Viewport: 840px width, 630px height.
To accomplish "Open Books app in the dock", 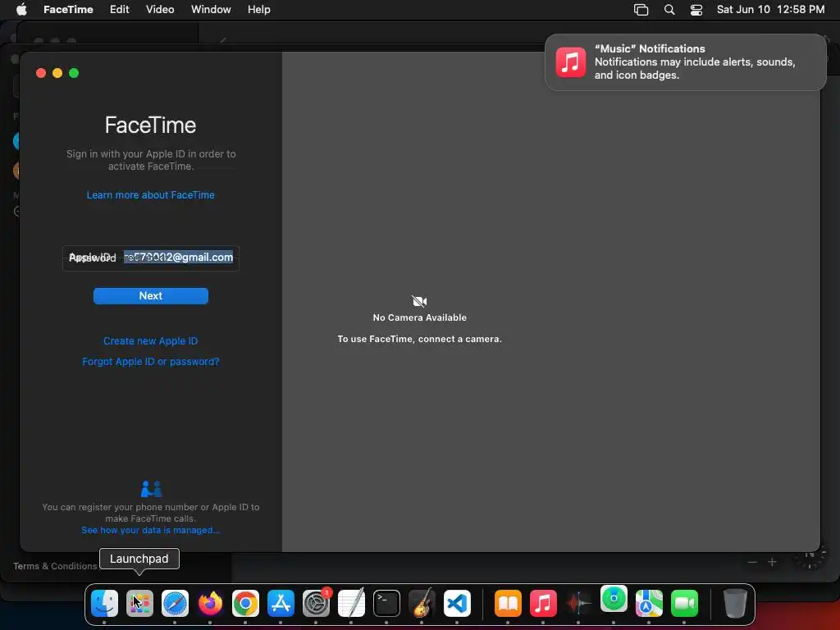I will coord(508,603).
